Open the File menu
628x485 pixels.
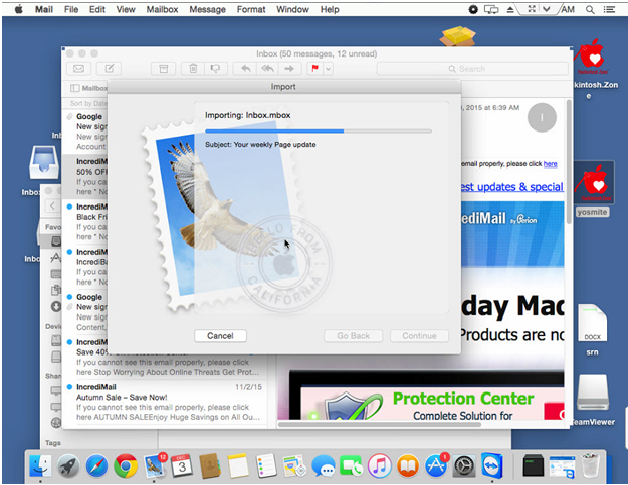(71, 9)
